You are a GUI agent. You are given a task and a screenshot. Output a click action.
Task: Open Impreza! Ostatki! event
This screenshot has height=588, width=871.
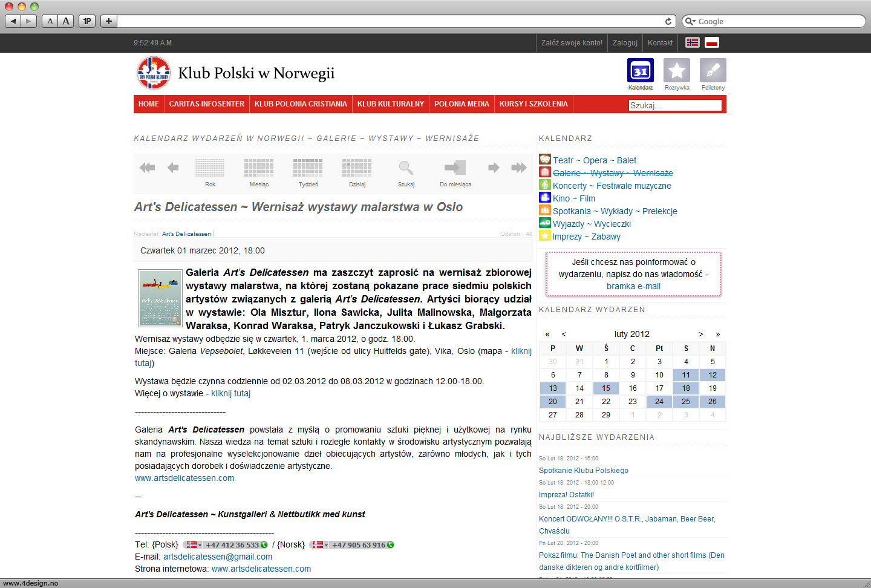click(567, 494)
